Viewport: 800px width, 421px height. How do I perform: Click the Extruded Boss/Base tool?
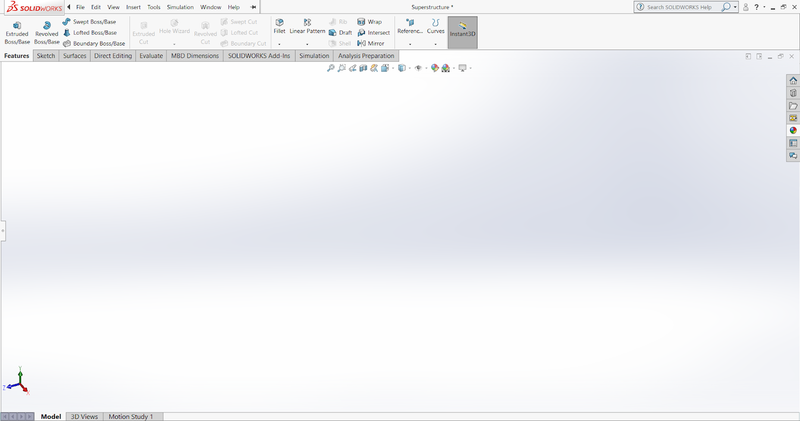click(17, 31)
